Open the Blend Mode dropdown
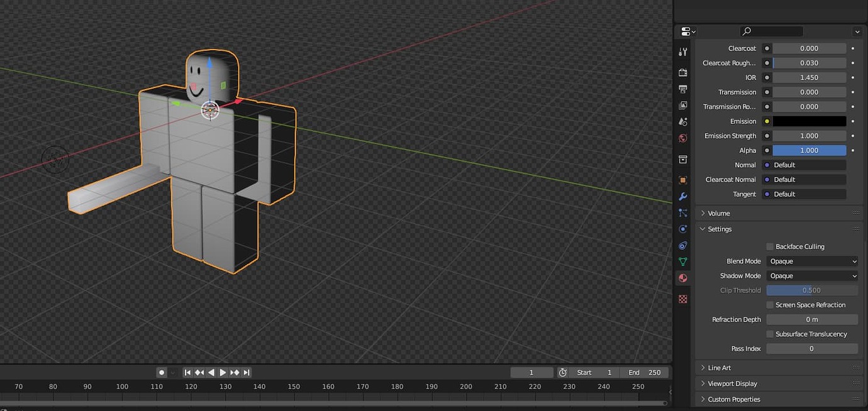Viewport: 868px width, 411px height. [812, 261]
